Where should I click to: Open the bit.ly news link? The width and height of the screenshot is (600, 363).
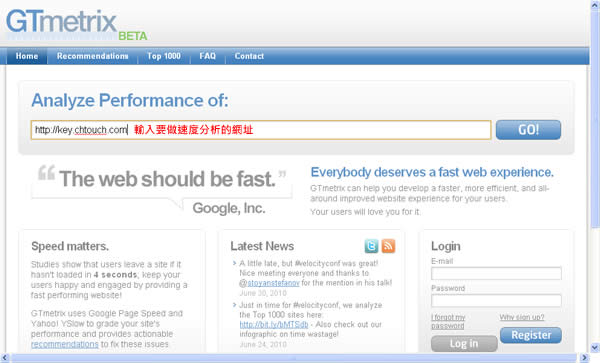point(274,324)
